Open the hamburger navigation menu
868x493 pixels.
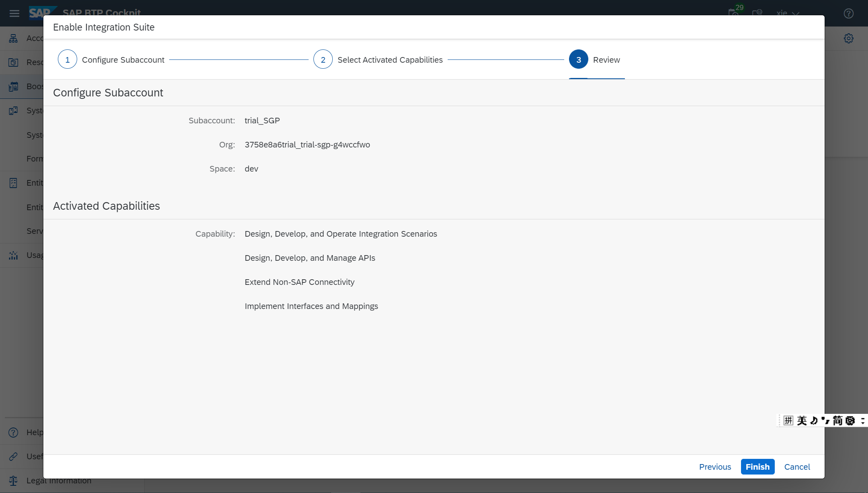coord(14,14)
